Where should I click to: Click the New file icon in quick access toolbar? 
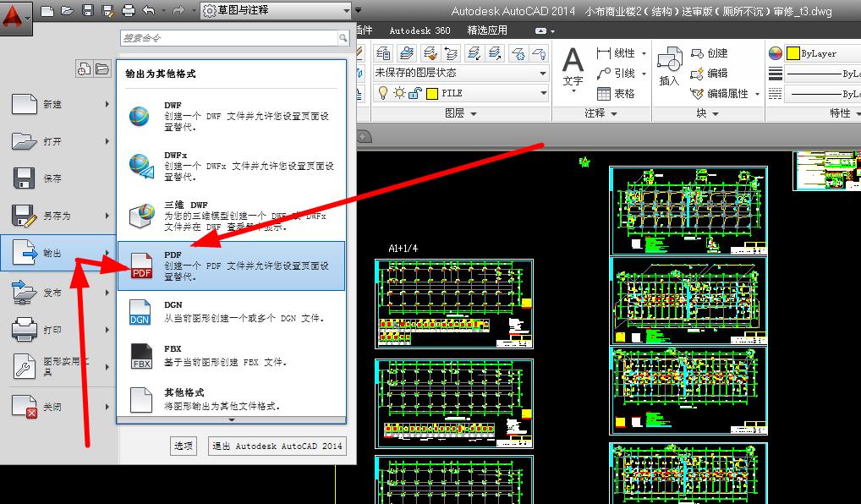[47, 10]
